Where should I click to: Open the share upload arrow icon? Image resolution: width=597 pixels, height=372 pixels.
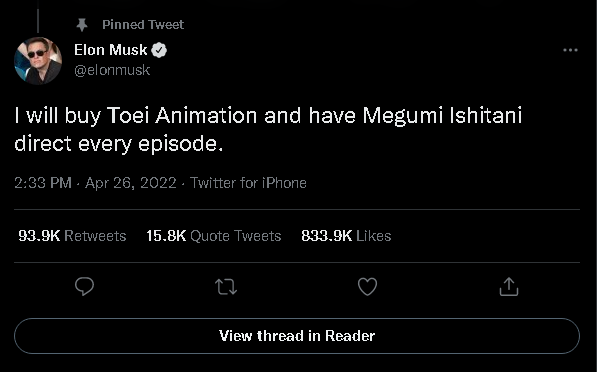pos(509,286)
